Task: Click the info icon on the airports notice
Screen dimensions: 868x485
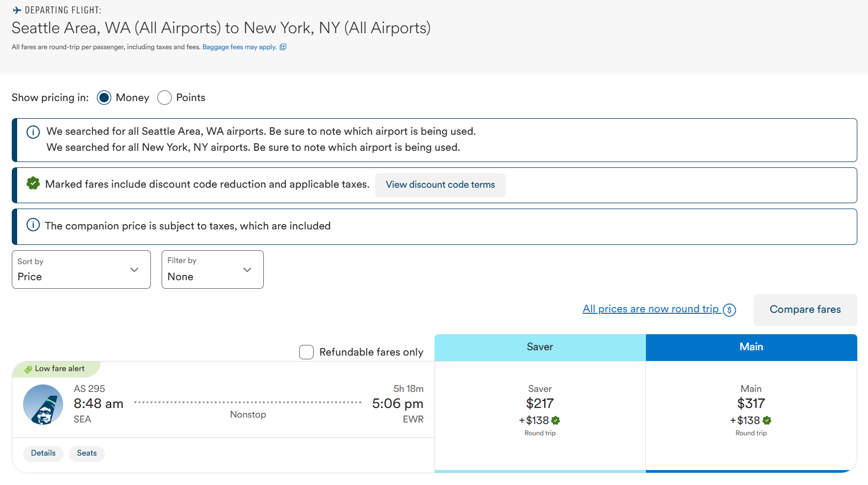Action: click(x=33, y=132)
